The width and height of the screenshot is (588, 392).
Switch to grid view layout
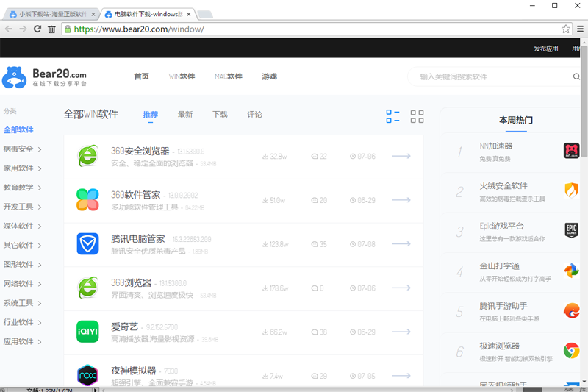(417, 116)
